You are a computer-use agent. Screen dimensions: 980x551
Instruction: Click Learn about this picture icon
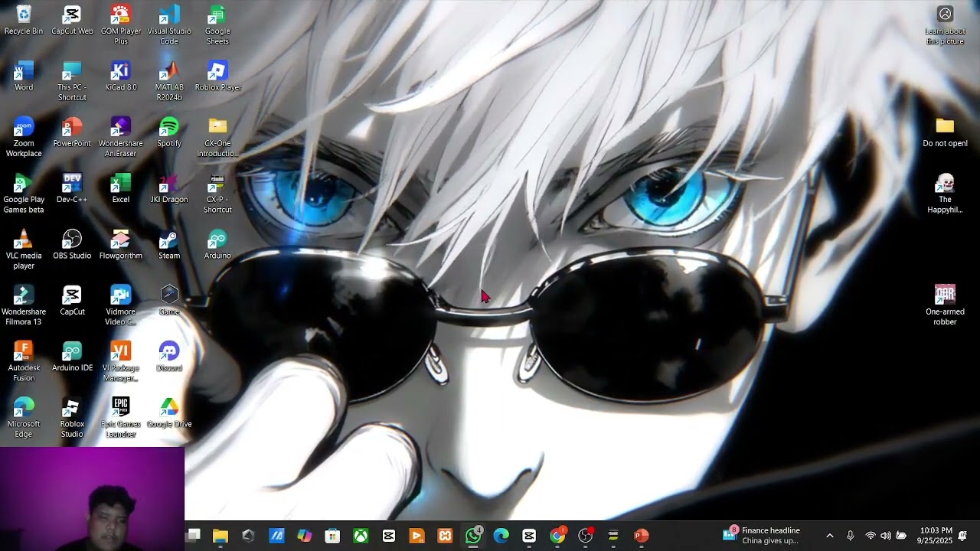pyautogui.click(x=945, y=25)
